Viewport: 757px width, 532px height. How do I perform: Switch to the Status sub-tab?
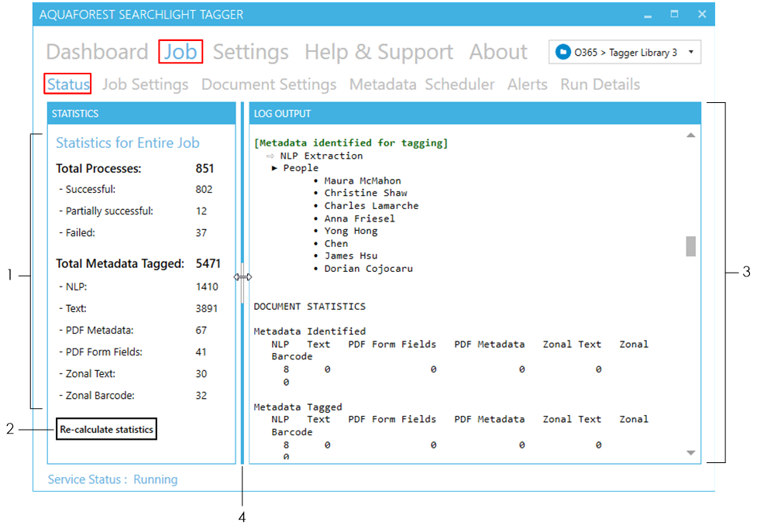click(x=68, y=84)
